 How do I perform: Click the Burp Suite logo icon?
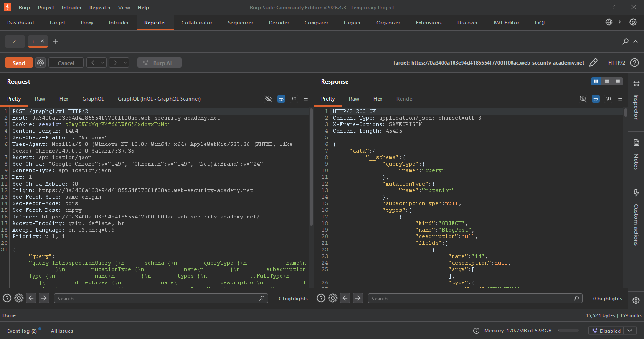point(7,7)
